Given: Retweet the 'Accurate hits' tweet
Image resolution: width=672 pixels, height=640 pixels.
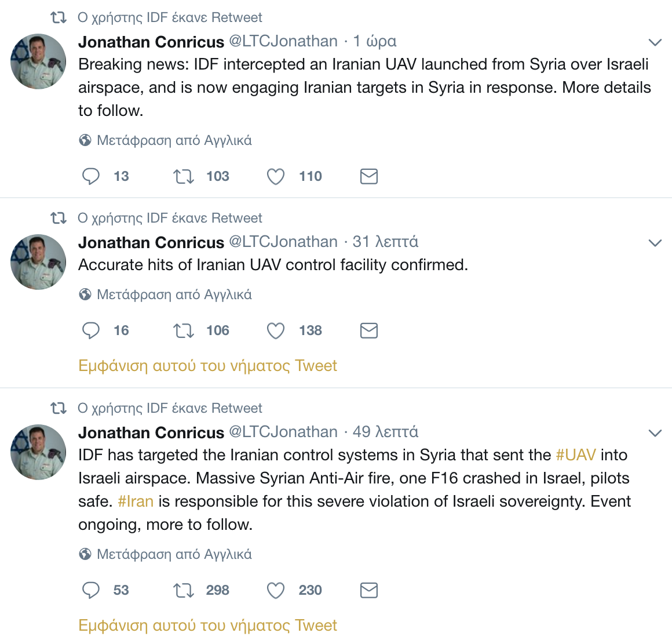Looking at the screenshot, I should tap(184, 330).
